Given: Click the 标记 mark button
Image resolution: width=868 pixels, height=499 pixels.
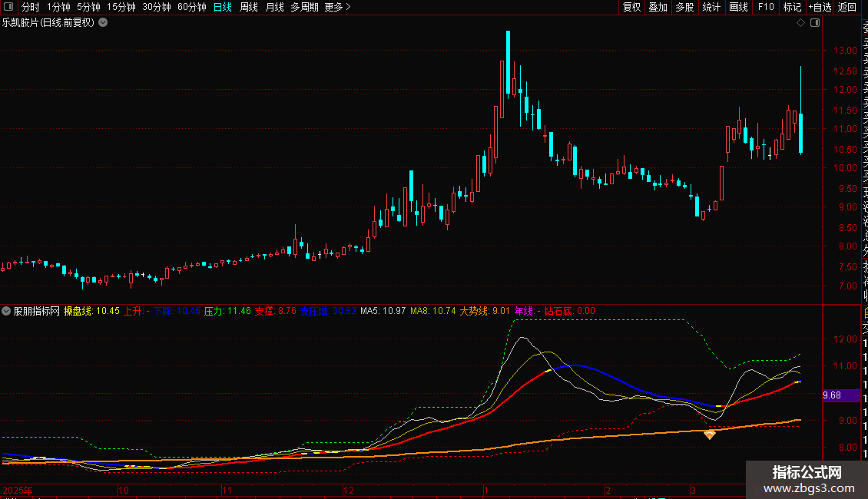Looking at the screenshot, I should point(792,7).
